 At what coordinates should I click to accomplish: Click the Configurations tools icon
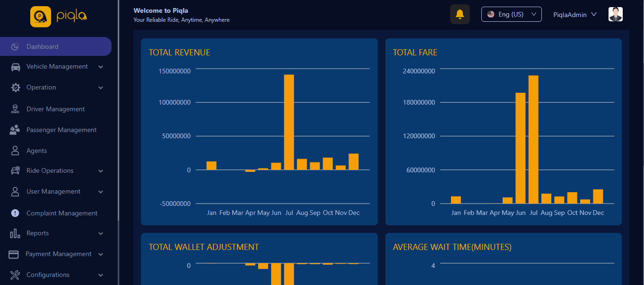[15, 275]
